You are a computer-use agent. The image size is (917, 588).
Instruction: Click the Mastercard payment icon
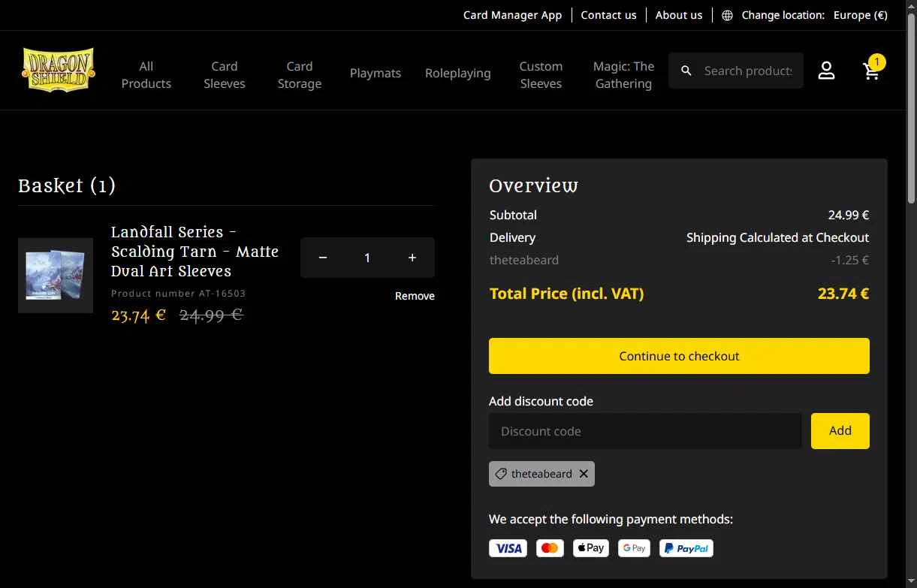coord(550,548)
